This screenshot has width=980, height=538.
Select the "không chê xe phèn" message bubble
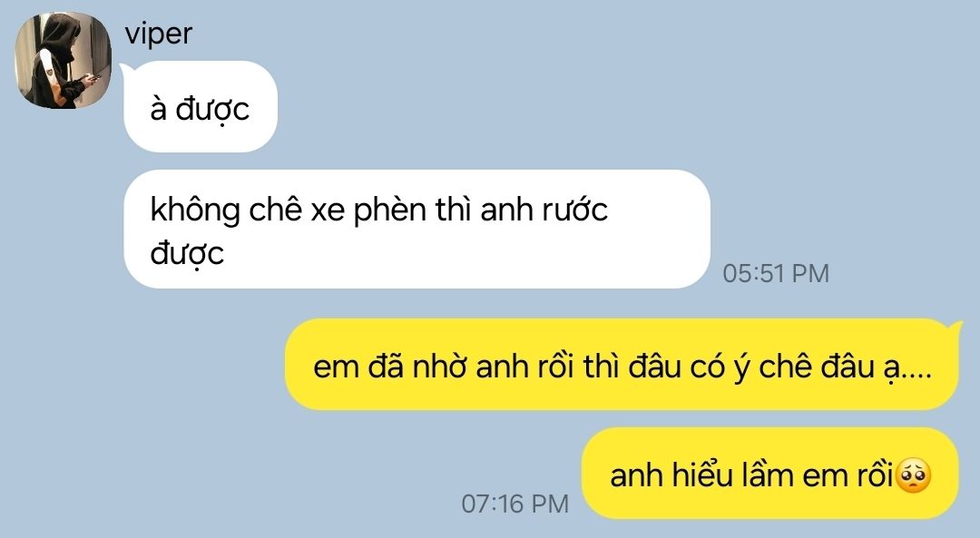point(416,230)
